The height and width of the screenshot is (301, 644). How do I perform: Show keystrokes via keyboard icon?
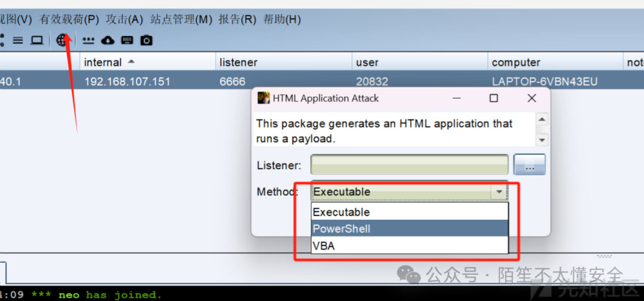[128, 40]
